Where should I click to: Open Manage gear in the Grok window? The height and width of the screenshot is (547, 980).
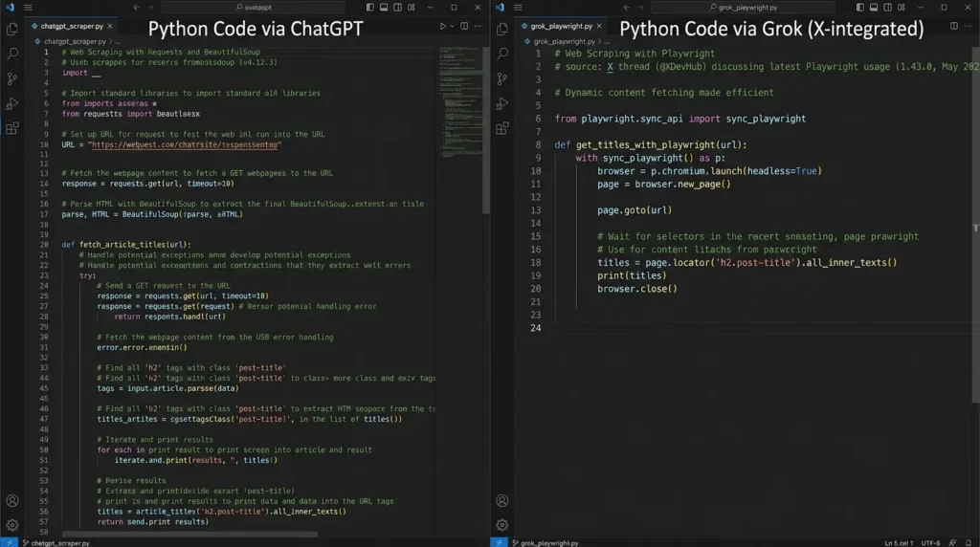tap(501, 525)
